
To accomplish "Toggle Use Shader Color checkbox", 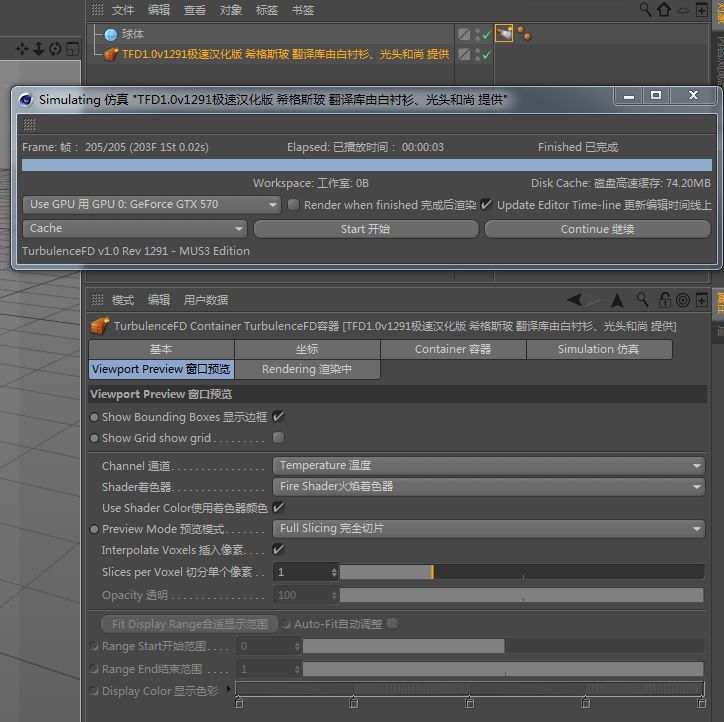I will point(278,508).
